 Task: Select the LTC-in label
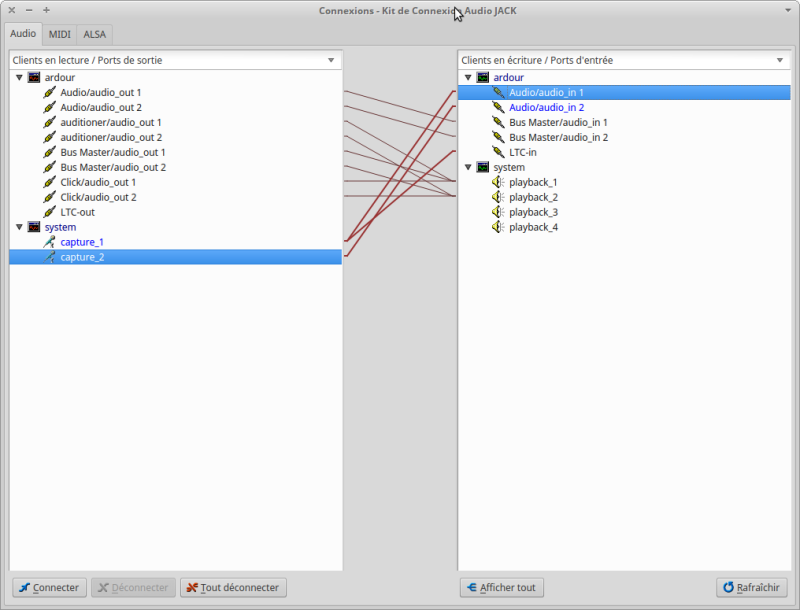[523, 152]
